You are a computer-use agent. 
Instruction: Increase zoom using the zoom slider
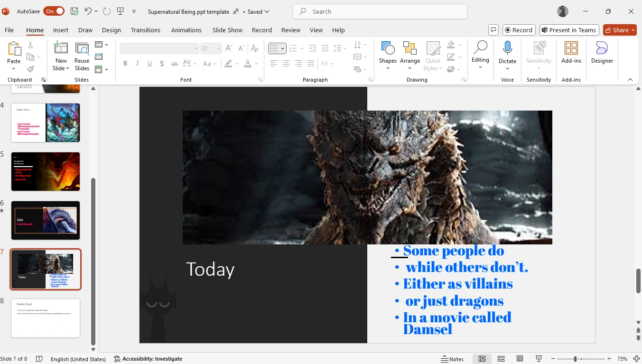609,359
